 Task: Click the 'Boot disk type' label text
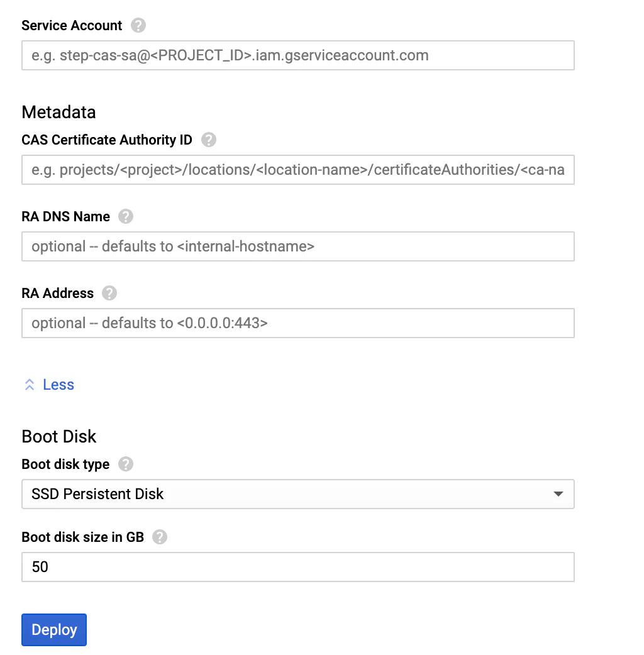[x=65, y=465]
